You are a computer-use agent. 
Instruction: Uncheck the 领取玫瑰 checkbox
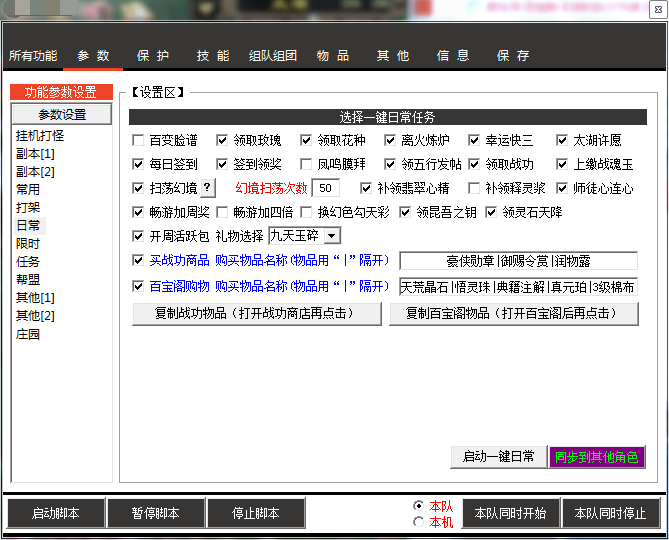(x=223, y=141)
